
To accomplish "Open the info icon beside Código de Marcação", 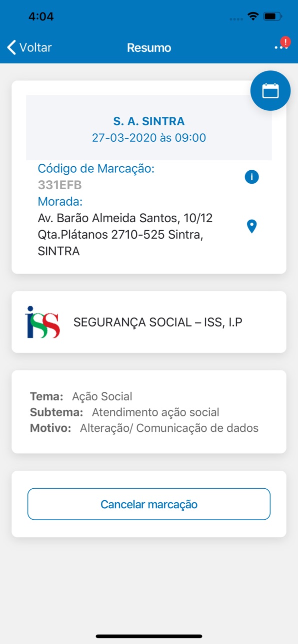I will [251, 177].
